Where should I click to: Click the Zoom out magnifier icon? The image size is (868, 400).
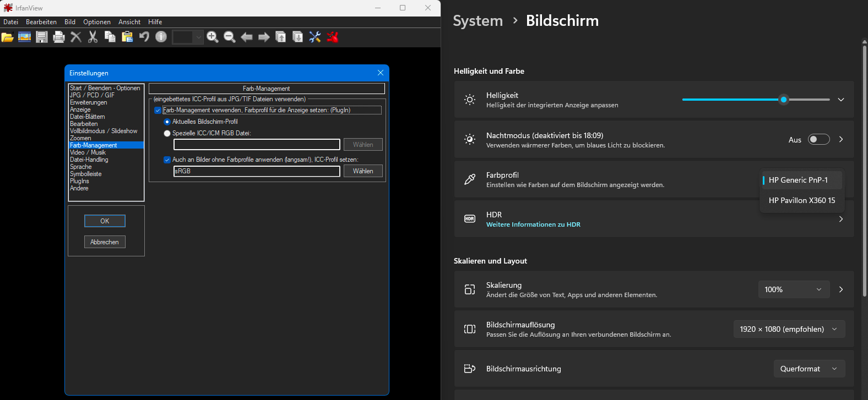point(230,37)
